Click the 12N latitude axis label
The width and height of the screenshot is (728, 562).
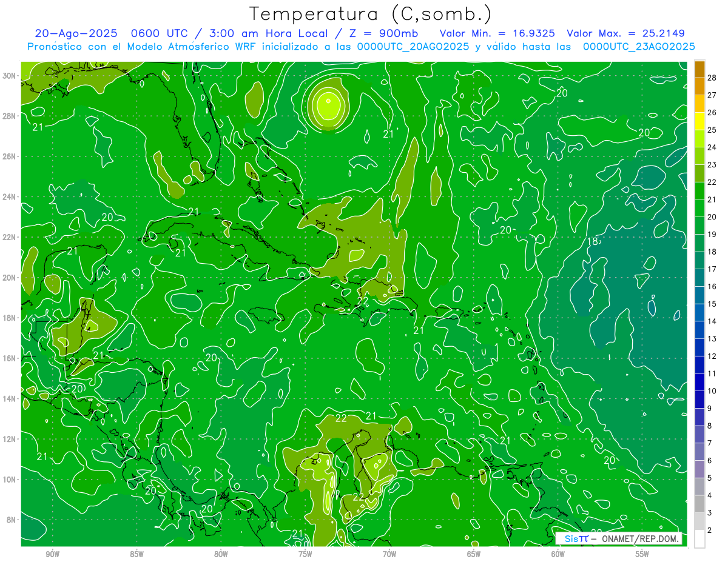point(9,439)
